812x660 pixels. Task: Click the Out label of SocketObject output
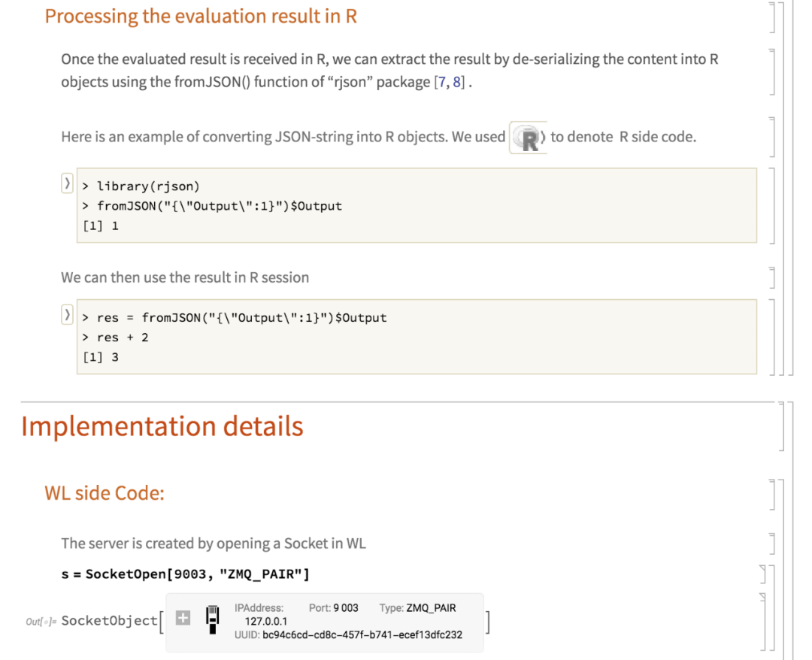point(40,622)
